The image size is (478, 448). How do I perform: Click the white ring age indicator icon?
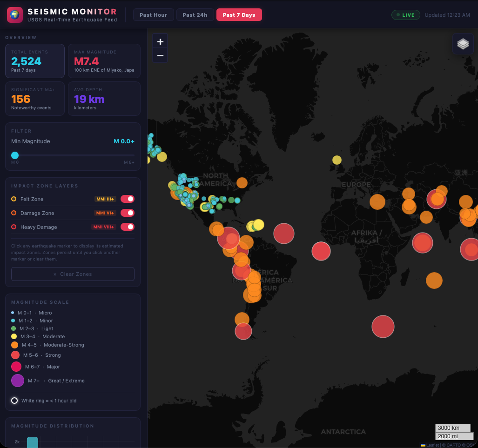click(x=14, y=401)
